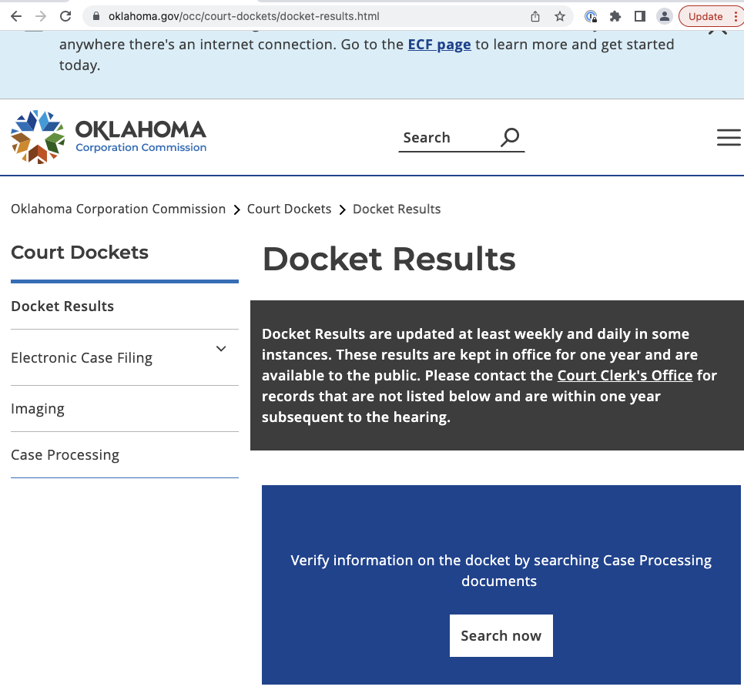Click the magnifying glass search icon
Viewport: 744px width, 700px height.
pyautogui.click(x=510, y=137)
